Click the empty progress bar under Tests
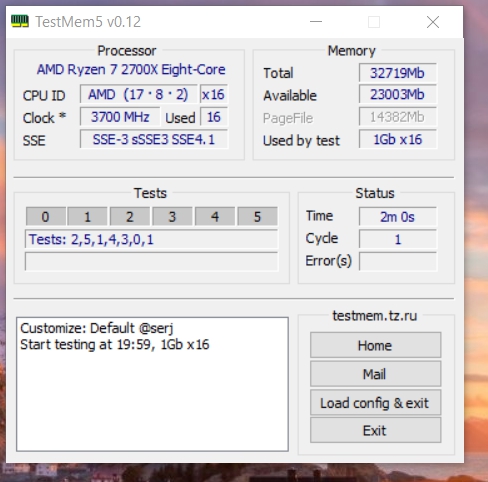This screenshot has height=482, width=488. 151,261
